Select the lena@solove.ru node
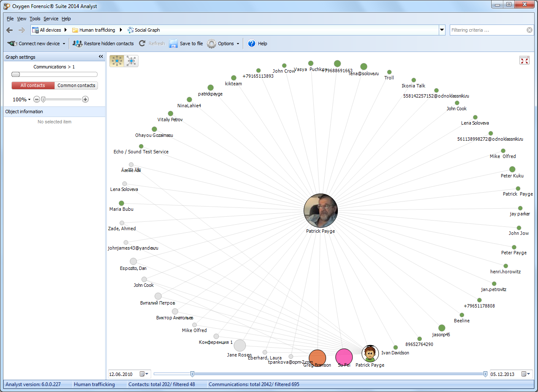This screenshot has height=392, width=538. click(x=364, y=66)
